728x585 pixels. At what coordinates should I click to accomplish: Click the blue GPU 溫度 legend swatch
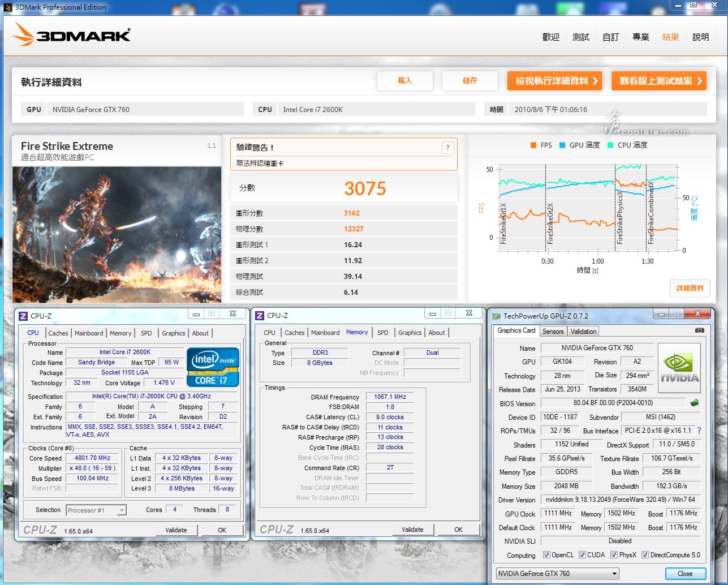562,145
